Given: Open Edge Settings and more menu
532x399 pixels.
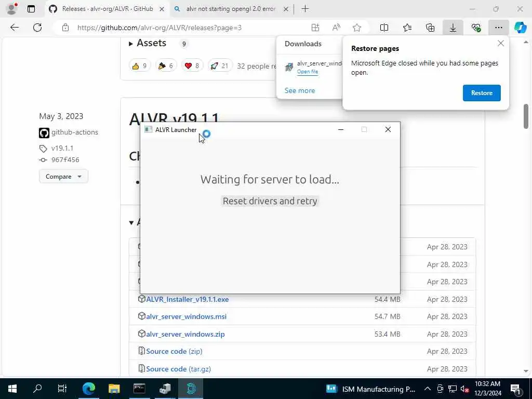Looking at the screenshot, I should pyautogui.click(x=498, y=28).
